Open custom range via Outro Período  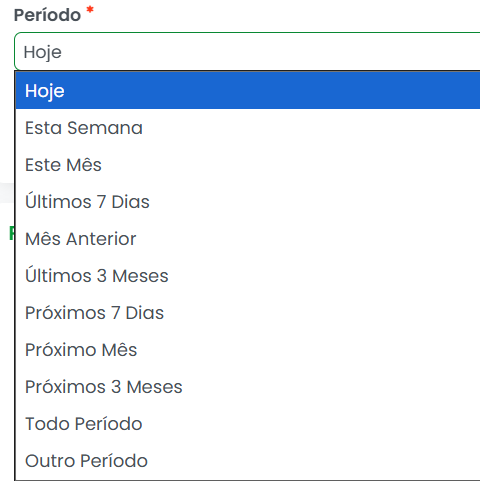point(248,461)
